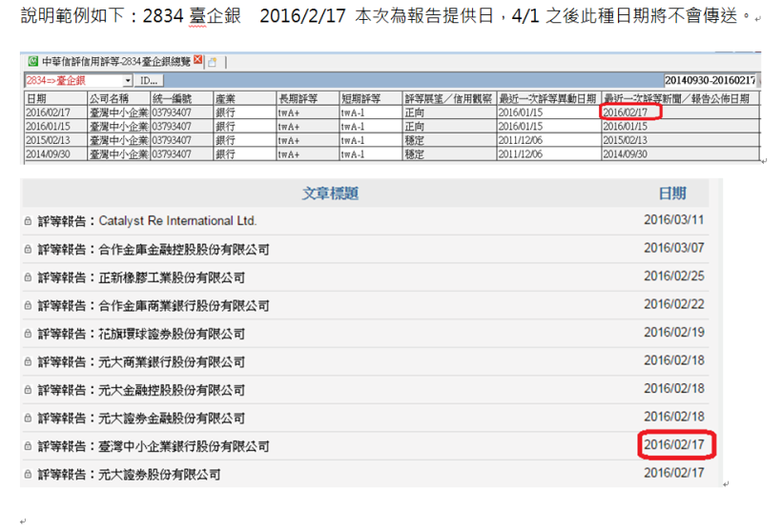The height and width of the screenshot is (532, 782).
Task: Click lock icon beside Catalyst Re International report
Action: [x=28, y=221]
